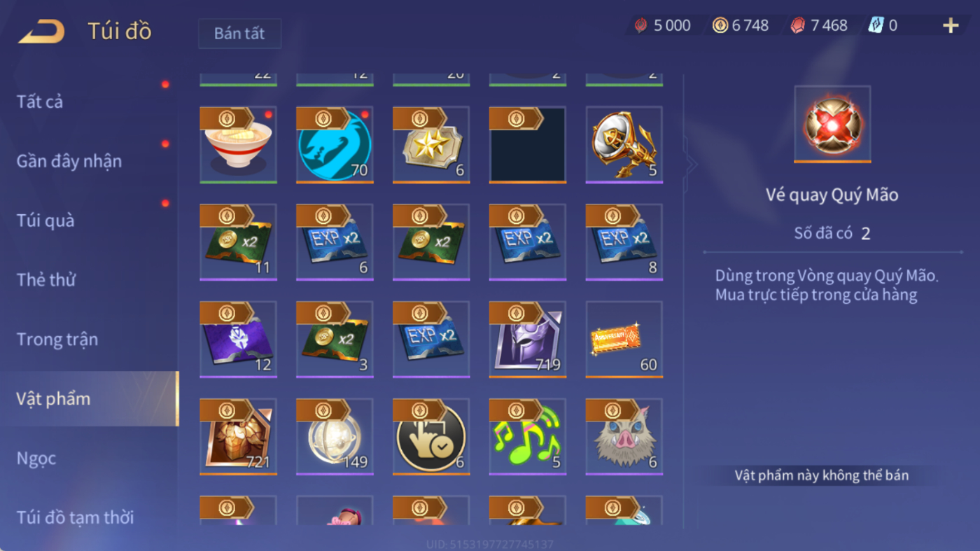Select the Anniversary ticket with 60
The image size is (980, 551).
coord(624,340)
